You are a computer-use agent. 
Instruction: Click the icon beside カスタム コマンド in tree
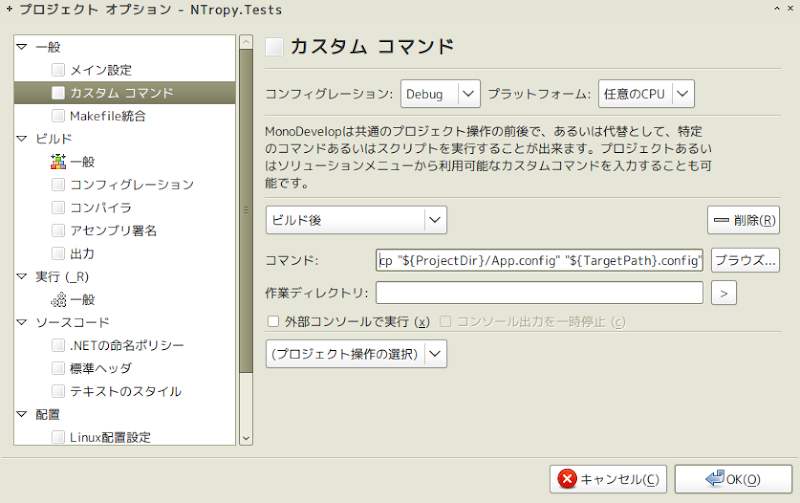[58, 92]
